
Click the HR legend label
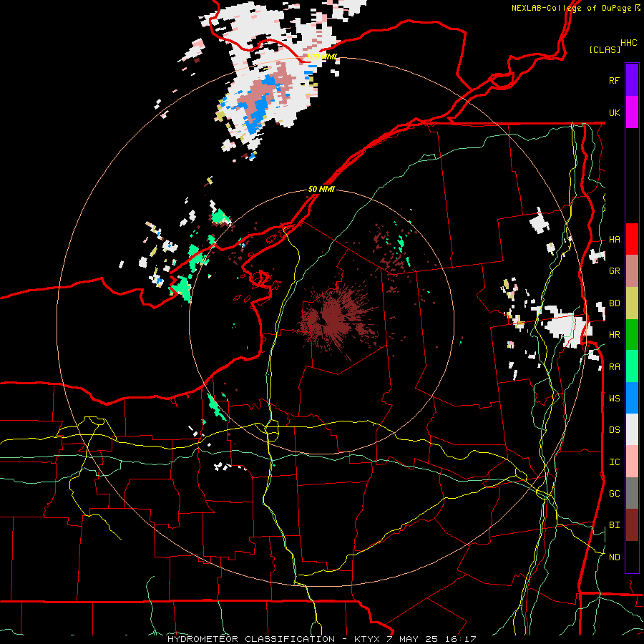click(614, 335)
